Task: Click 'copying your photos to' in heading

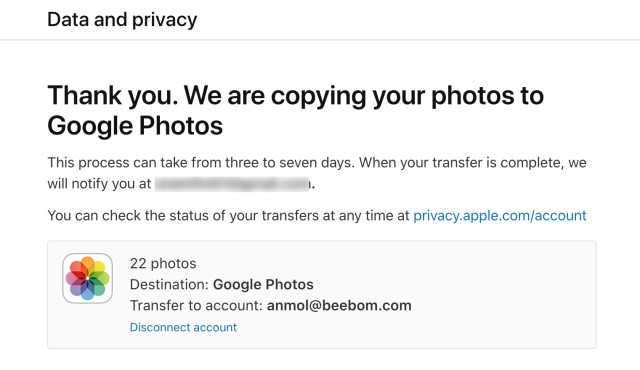Action: click(x=407, y=95)
